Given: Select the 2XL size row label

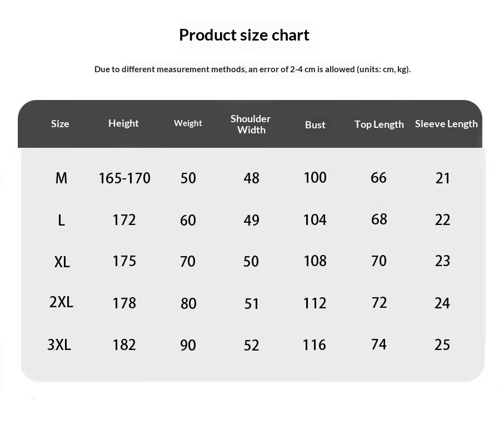Looking at the screenshot, I should [x=61, y=303].
